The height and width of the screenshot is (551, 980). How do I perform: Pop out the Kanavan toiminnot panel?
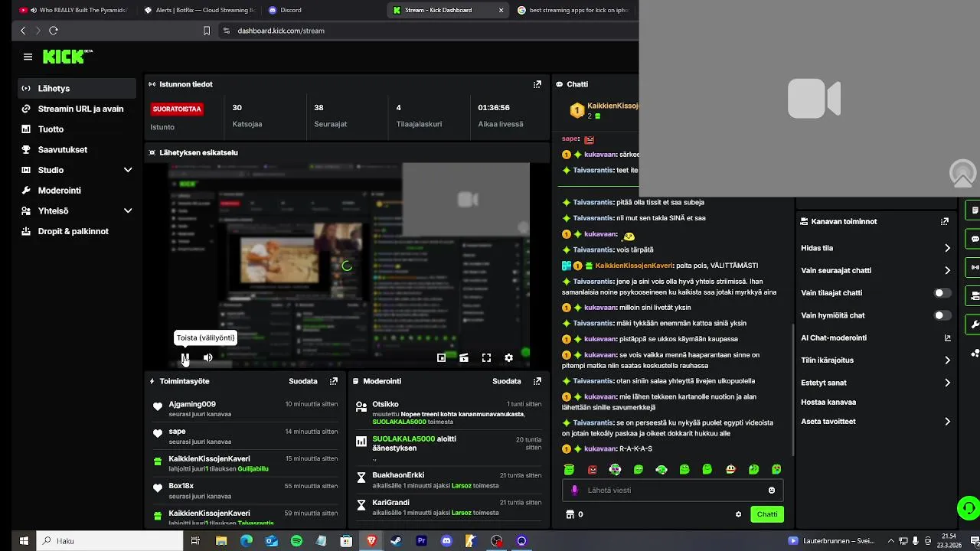click(x=945, y=221)
